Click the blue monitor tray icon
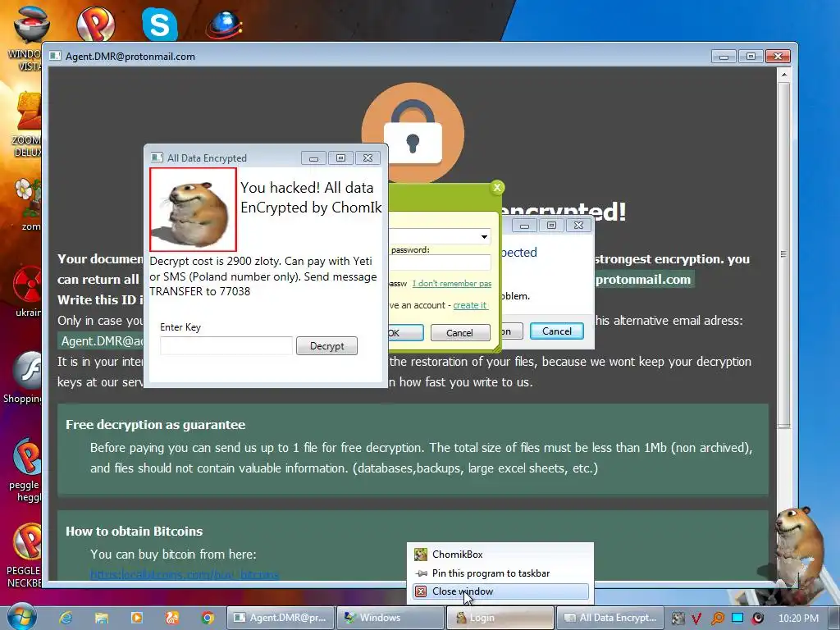The height and width of the screenshot is (630, 840). point(737,618)
